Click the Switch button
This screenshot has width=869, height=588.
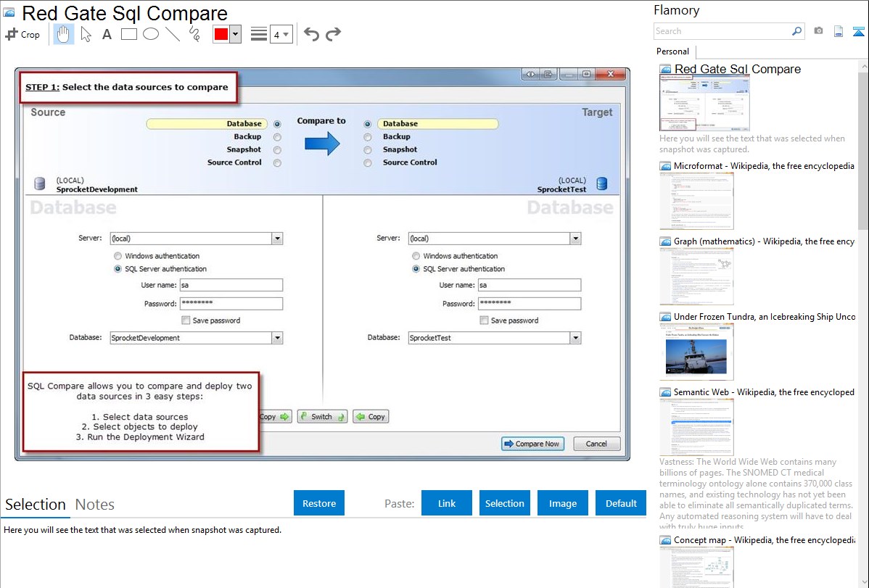323,417
